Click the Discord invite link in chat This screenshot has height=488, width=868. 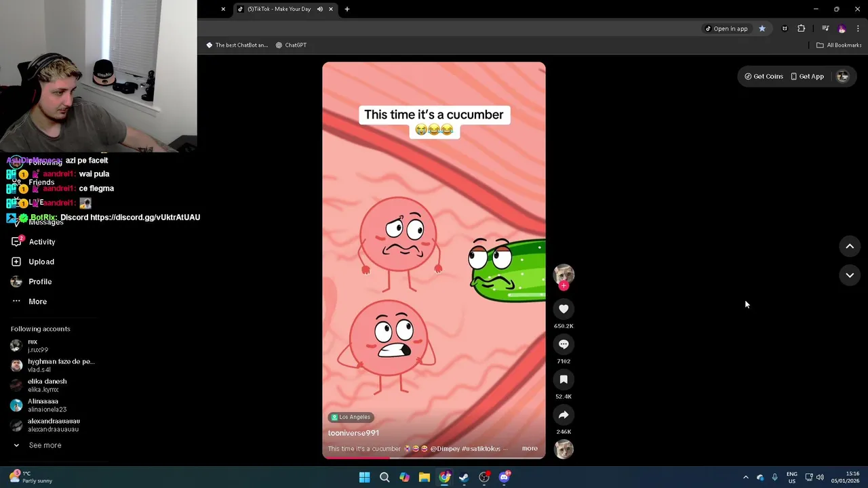click(x=145, y=218)
